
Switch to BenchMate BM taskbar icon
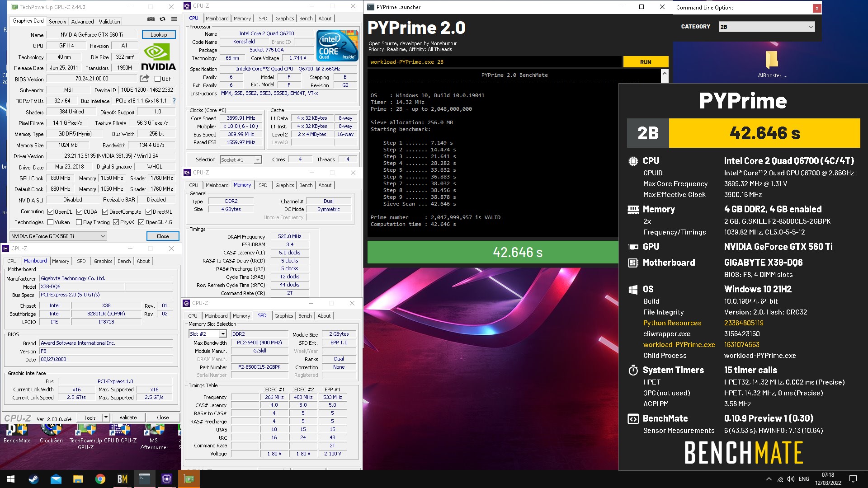(x=122, y=479)
